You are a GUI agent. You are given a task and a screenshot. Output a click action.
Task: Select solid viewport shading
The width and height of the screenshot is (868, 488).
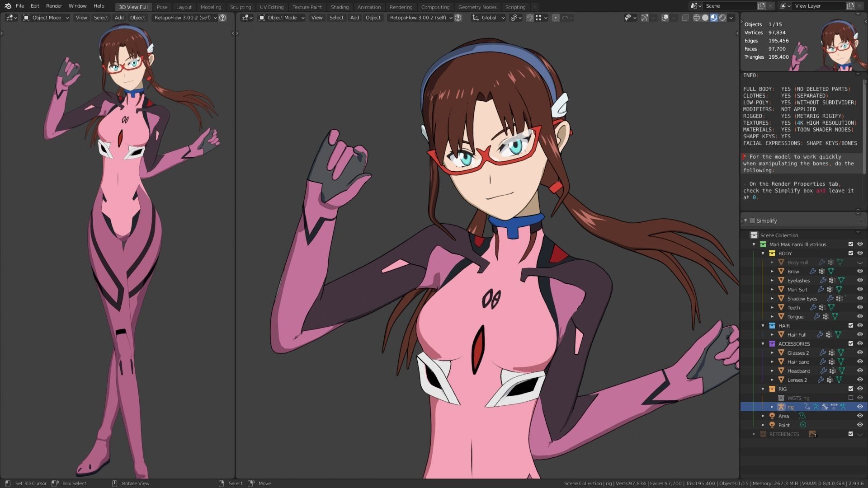705,18
